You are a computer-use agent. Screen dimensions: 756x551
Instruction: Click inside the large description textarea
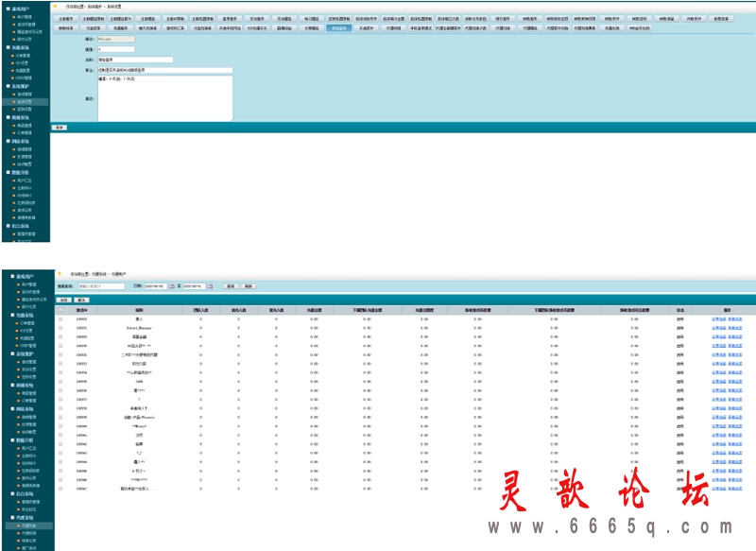coord(164,98)
